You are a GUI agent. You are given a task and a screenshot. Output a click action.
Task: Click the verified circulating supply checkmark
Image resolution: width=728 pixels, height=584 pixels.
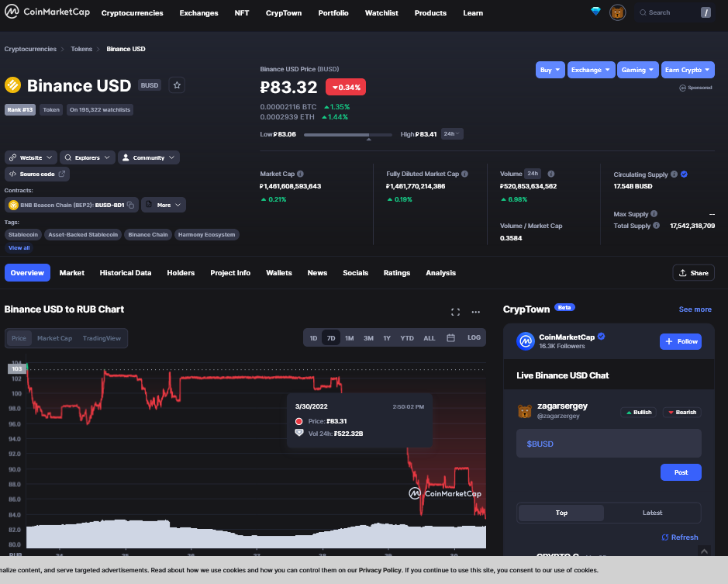[x=685, y=175]
